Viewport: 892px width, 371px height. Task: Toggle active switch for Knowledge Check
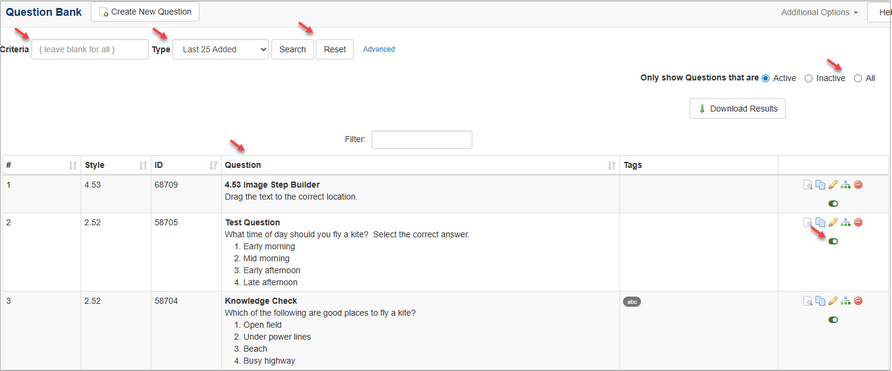(833, 320)
